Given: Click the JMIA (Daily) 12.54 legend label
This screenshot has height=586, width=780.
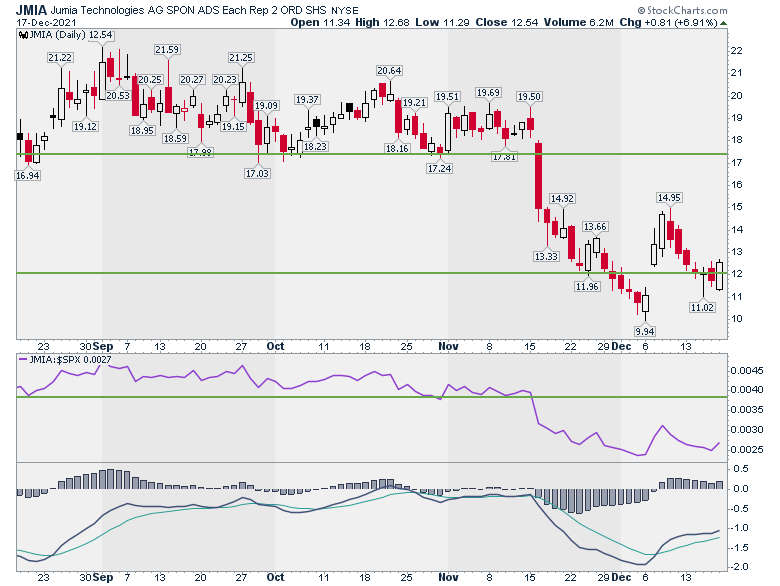Looking at the screenshot, I should (x=71, y=35).
